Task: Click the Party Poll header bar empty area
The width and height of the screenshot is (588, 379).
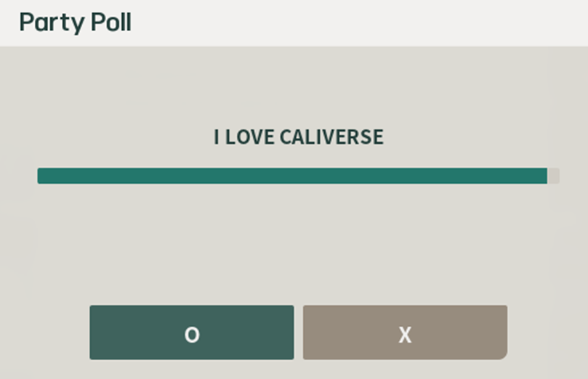Action: [363, 23]
